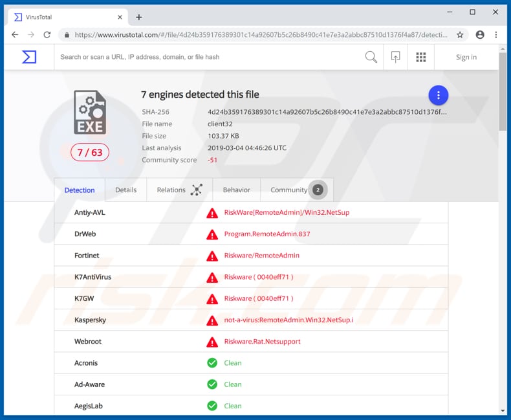Screen dimensions: 511x420
Task: Switch to the Relations tab
Action: pos(180,190)
